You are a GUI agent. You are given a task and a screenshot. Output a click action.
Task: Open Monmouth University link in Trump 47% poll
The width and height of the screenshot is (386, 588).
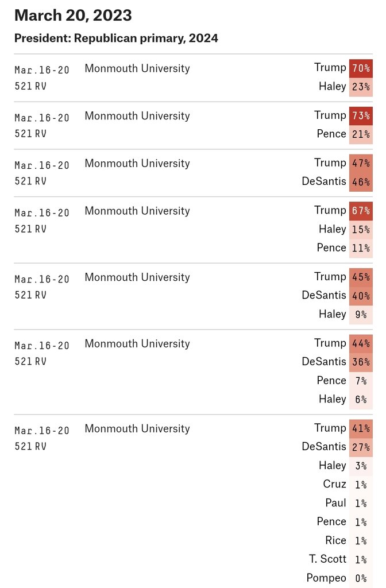[x=137, y=163]
